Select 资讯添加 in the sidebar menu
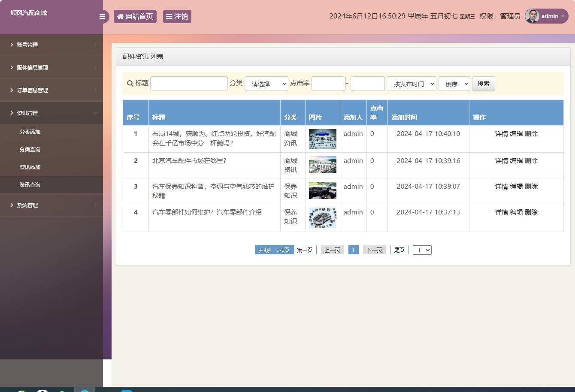Image resolution: width=575 pixels, height=392 pixels. click(x=30, y=167)
